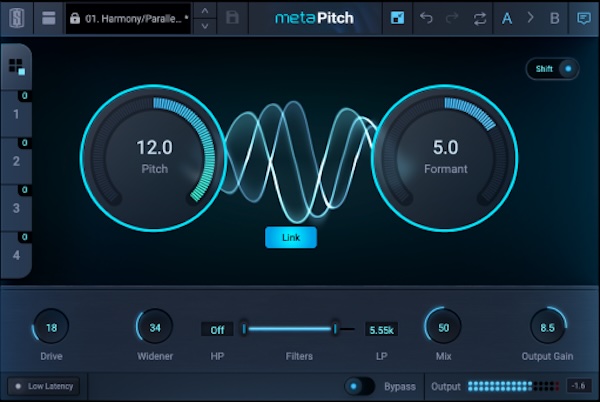The width and height of the screenshot is (600, 402).
Task: Select voice tab 1
Action: pos(16,114)
